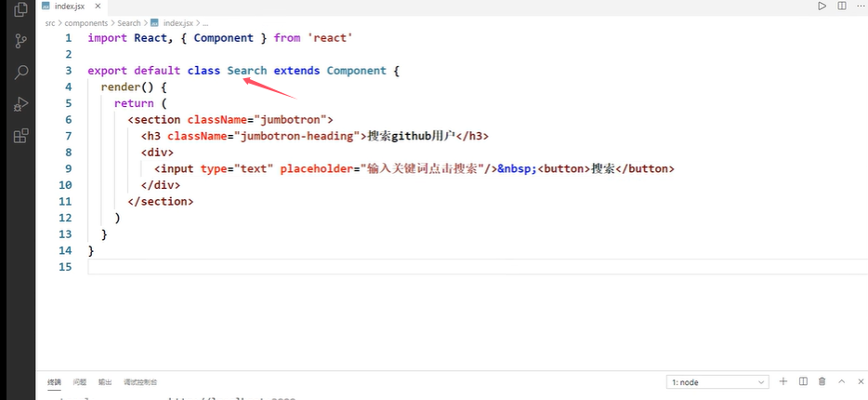Screen dimensions: 868x400
Task: Click the 'Search' breadcrumb folder
Action: click(129, 23)
